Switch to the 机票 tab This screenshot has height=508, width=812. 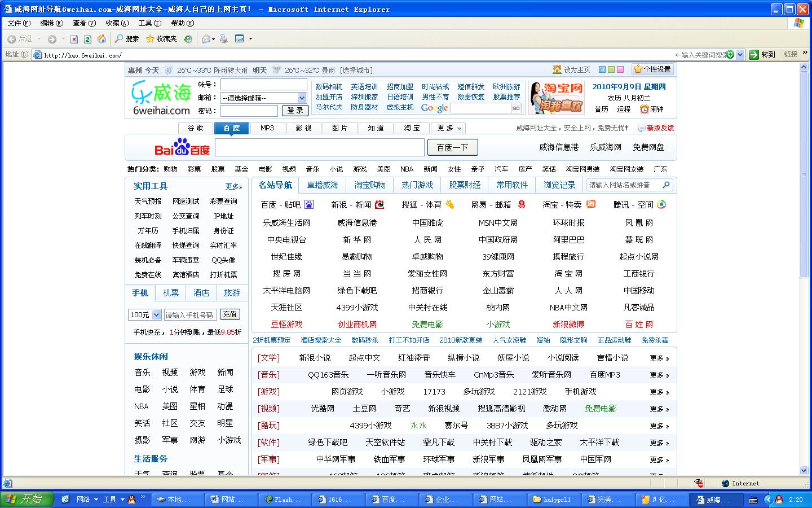(x=171, y=293)
